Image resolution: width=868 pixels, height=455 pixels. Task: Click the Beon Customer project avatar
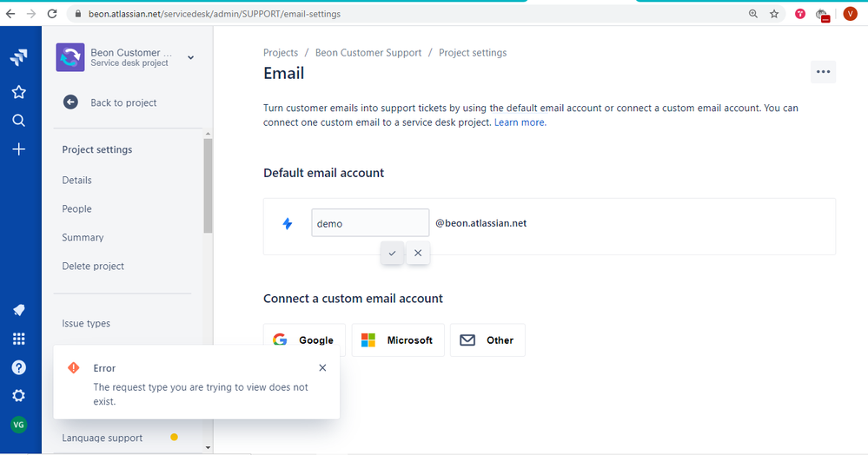(x=70, y=57)
